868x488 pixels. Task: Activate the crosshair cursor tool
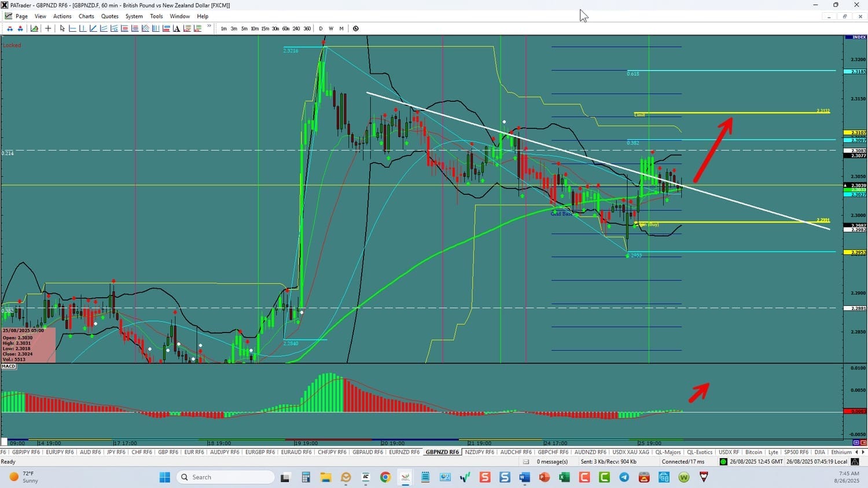click(48, 28)
